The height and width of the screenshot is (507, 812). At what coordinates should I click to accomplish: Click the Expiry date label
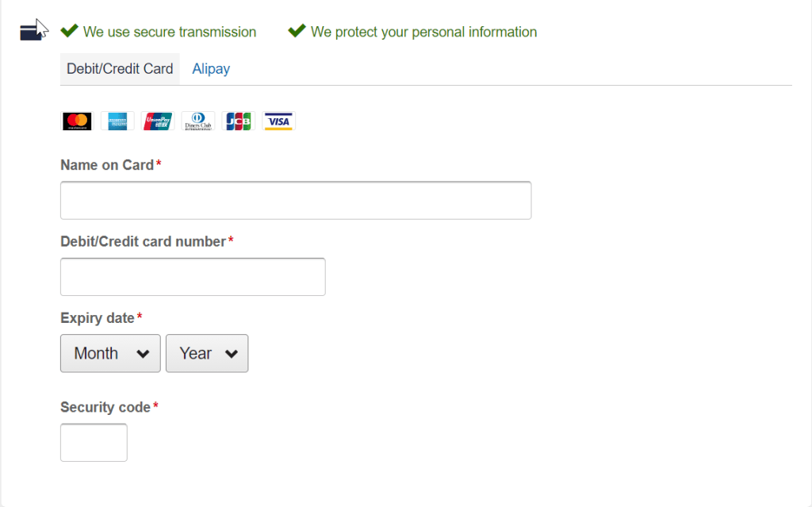[x=98, y=318]
